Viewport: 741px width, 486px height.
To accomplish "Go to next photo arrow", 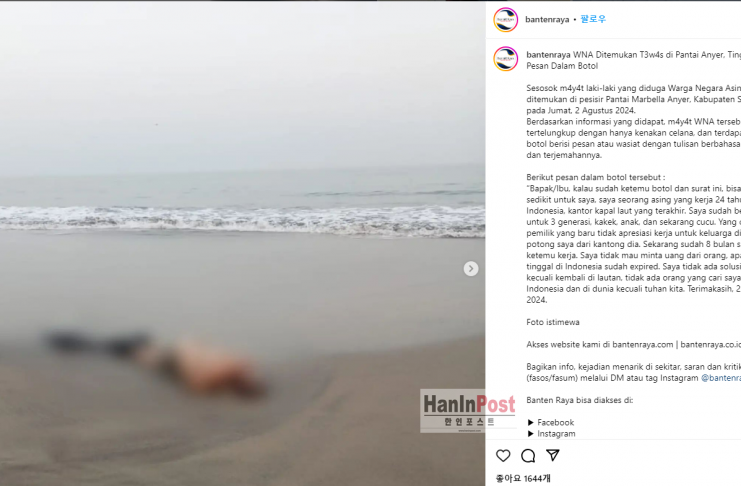I will 471,269.
